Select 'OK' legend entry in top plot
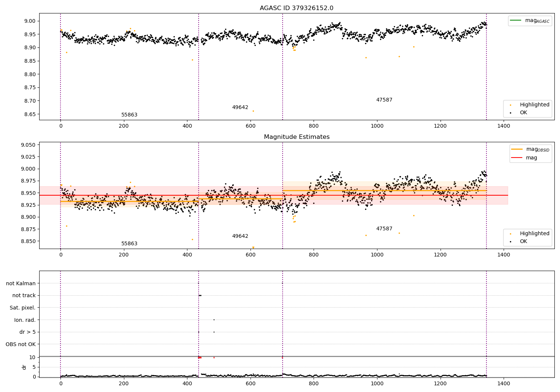 click(x=523, y=113)
